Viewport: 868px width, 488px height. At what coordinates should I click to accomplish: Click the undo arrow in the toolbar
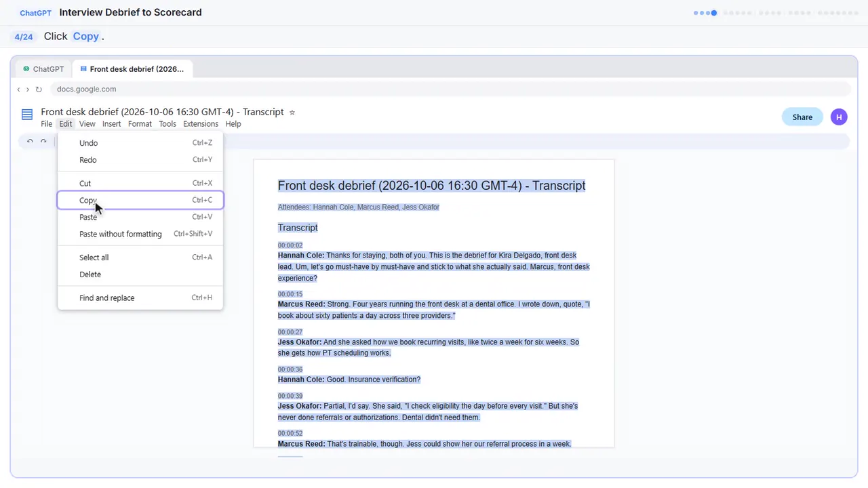(x=30, y=142)
